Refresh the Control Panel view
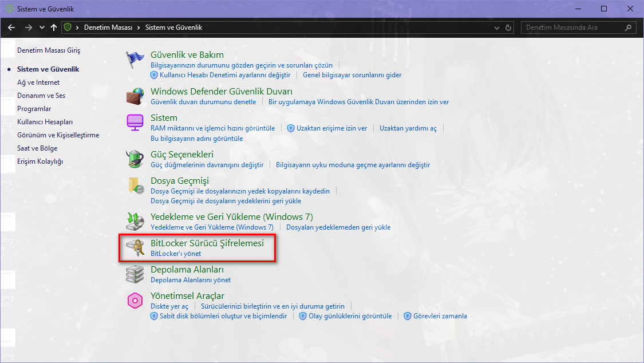The height and width of the screenshot is (363, 644). tap(508, 27)
